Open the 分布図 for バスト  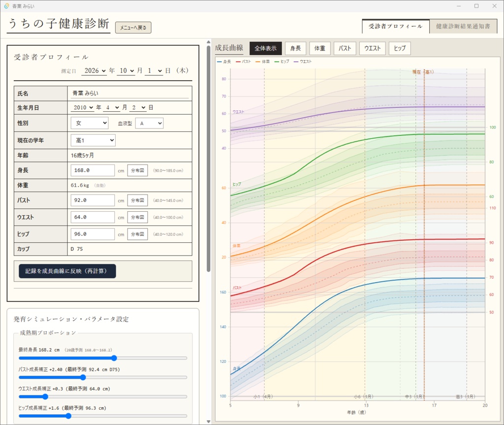(x=138, y=200)
